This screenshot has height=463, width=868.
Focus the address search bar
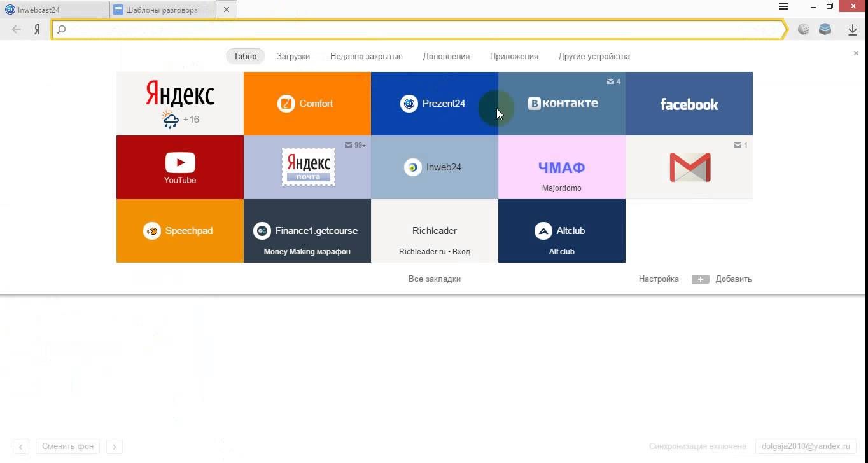[x=419, y=29]
